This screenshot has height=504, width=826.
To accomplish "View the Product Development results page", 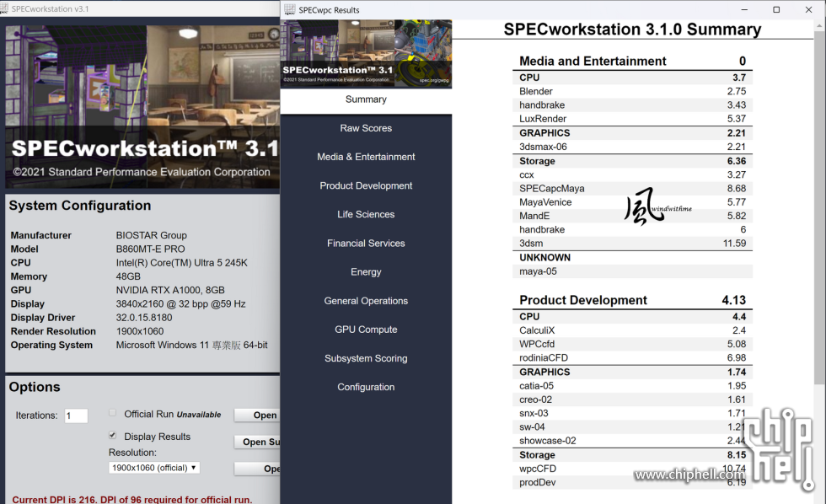I will tap(366, 185).
